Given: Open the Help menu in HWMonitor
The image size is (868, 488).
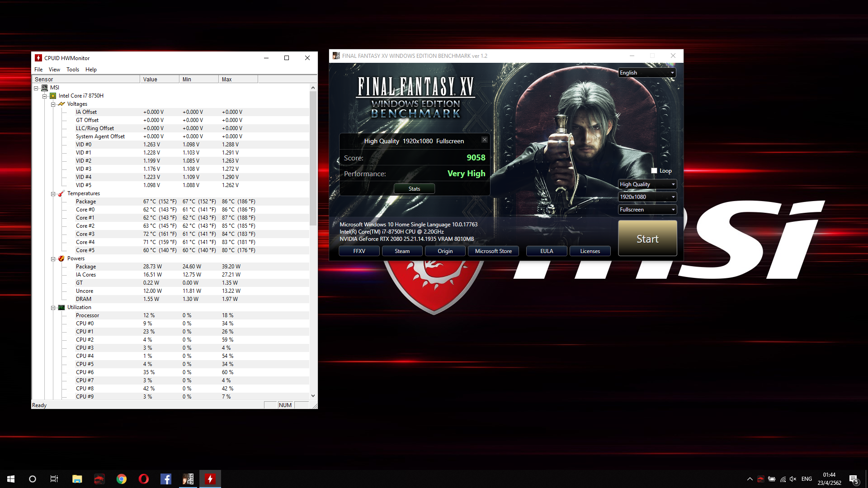Looking at the screenshot, I should click(x=91, y=70).
